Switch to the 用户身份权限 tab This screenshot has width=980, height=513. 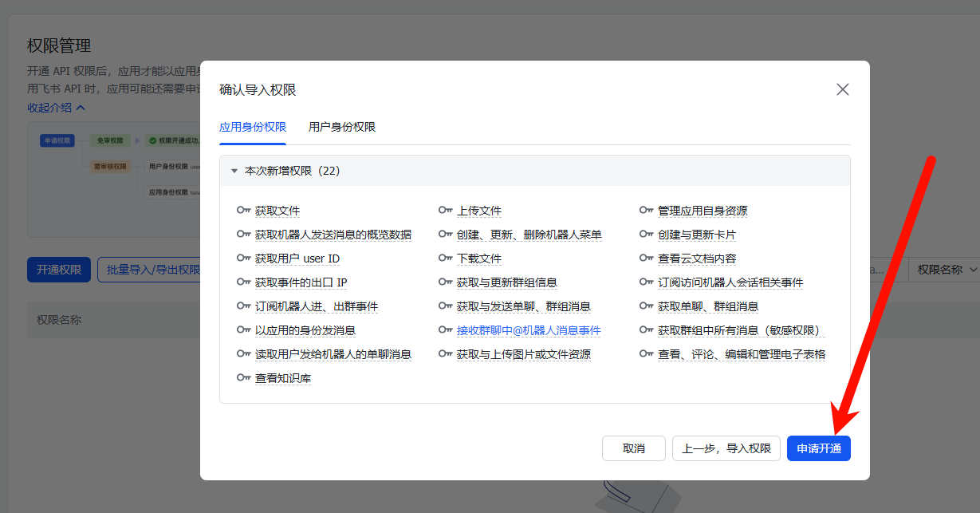coord(342,127)
